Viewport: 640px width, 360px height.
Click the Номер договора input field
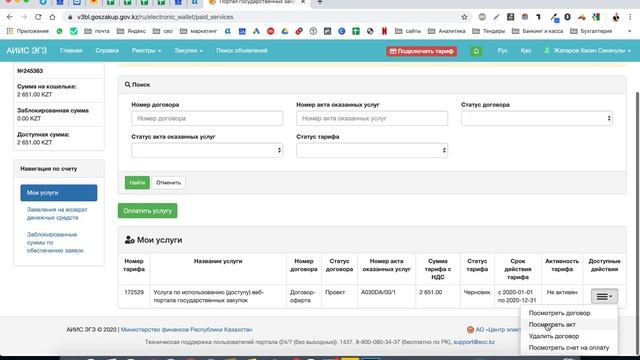(207, 118)
